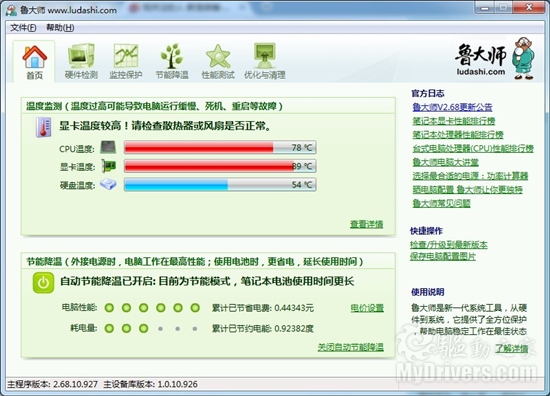Screen dimensions: 550x396
Task: Click the hard disk icon beside 硬盘温度
Action: [x=108, y=184]
